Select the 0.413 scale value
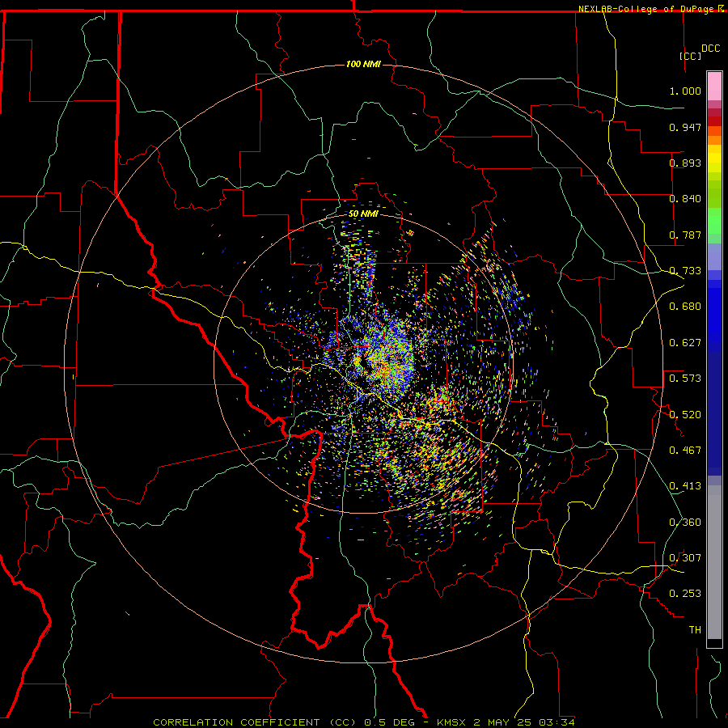 click(685, 486)
